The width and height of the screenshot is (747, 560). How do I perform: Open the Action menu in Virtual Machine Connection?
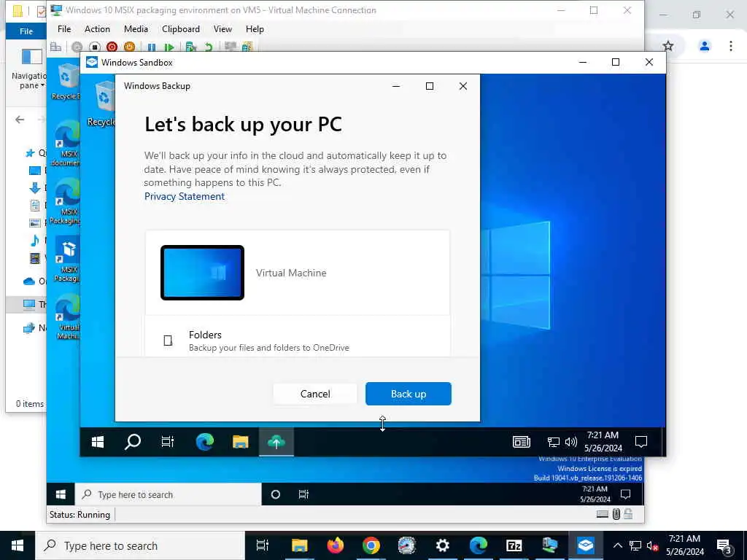(x=97, y=29)
